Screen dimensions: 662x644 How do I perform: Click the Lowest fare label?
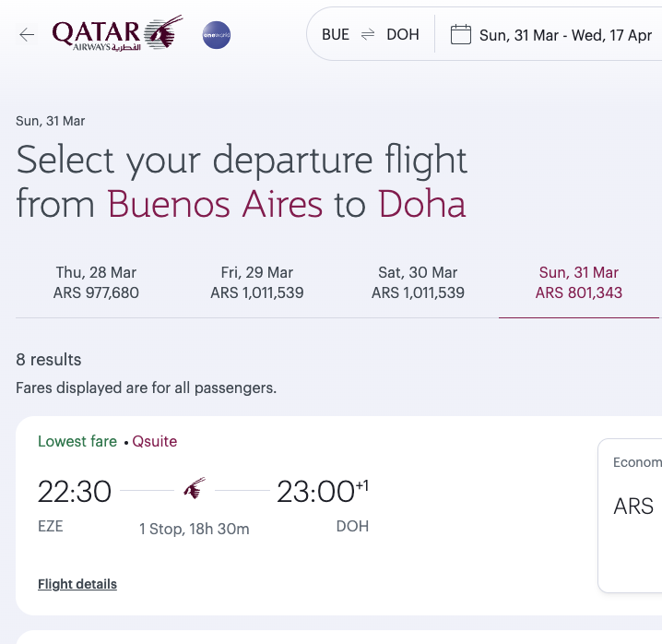coord(77,441)
